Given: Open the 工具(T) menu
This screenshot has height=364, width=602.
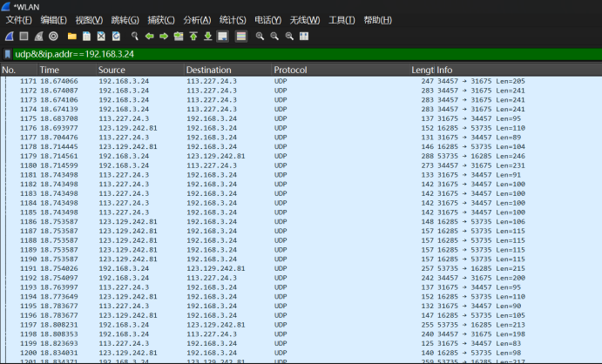Looking at the screenshot, I should 342,20.
